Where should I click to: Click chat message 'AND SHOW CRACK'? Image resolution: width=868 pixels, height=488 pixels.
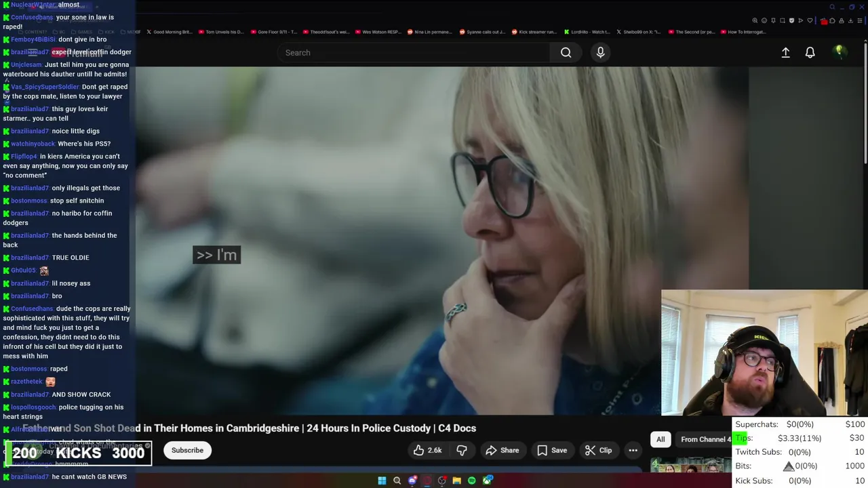click(81, 394)
